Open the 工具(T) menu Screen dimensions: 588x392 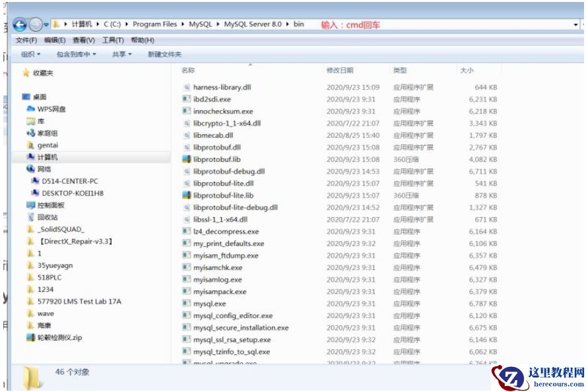click(113, 40)
